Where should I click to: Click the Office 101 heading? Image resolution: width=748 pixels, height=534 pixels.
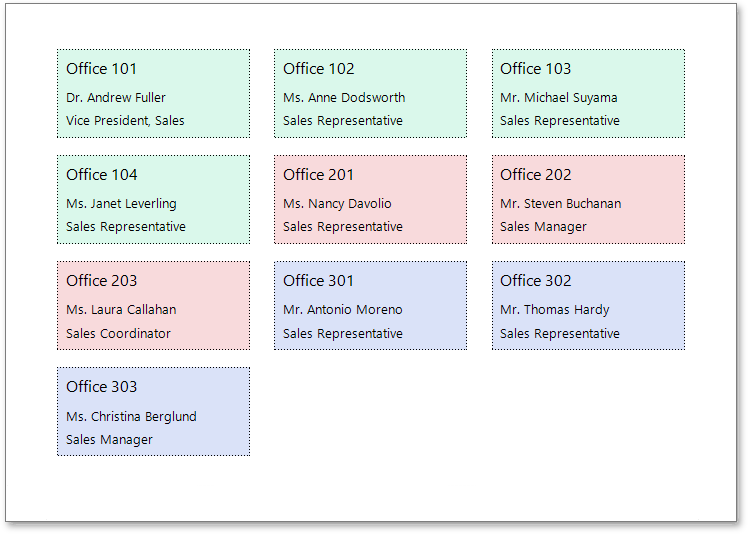tap(102, 69)
